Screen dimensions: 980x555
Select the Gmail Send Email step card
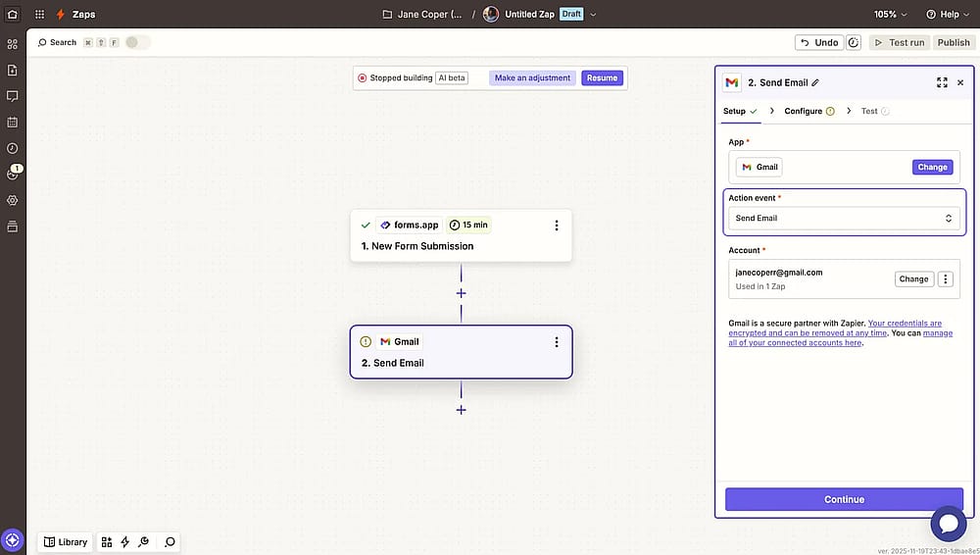click(x=462, y=352)
